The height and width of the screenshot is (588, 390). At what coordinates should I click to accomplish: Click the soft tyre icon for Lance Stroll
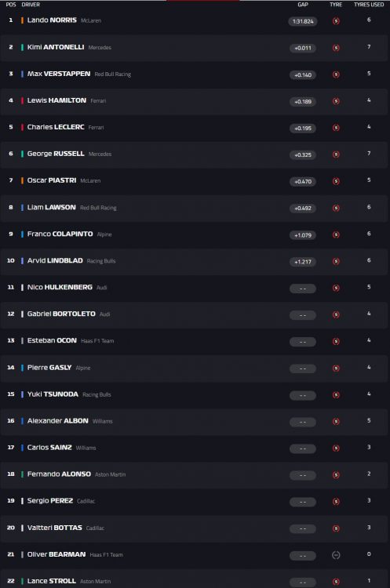point(336,582)
